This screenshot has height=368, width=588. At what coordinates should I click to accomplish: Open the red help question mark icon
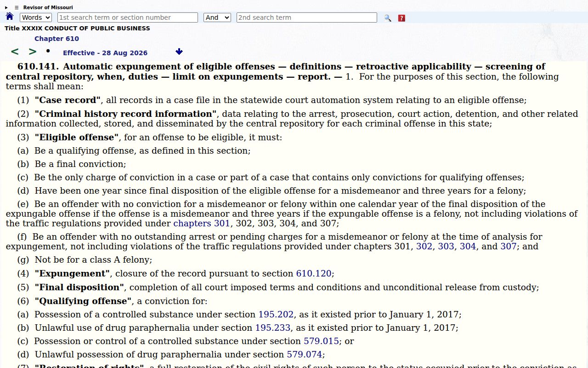[x=401, y=18]
